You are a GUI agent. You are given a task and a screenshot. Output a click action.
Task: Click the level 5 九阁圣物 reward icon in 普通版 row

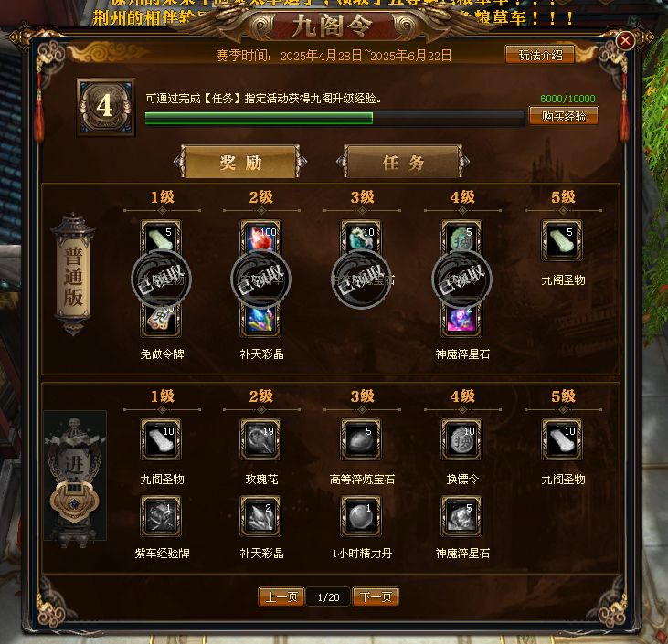(x=562, y=240)
